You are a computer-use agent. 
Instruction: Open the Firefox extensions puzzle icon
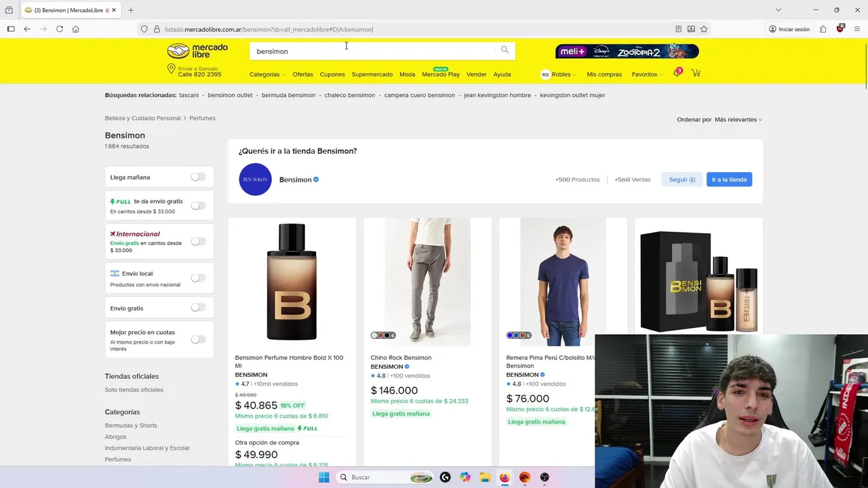(x=823, y=29)
